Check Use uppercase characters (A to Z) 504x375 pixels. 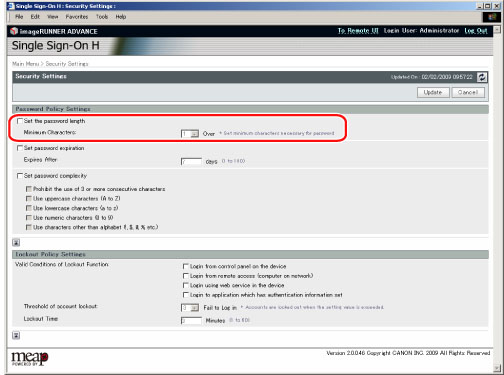tap(29, 199)
